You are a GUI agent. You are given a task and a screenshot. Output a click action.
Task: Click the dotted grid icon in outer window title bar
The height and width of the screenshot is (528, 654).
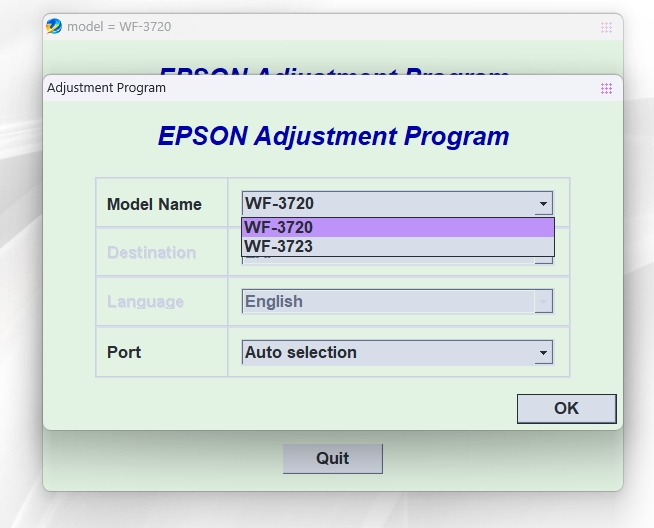606,28
